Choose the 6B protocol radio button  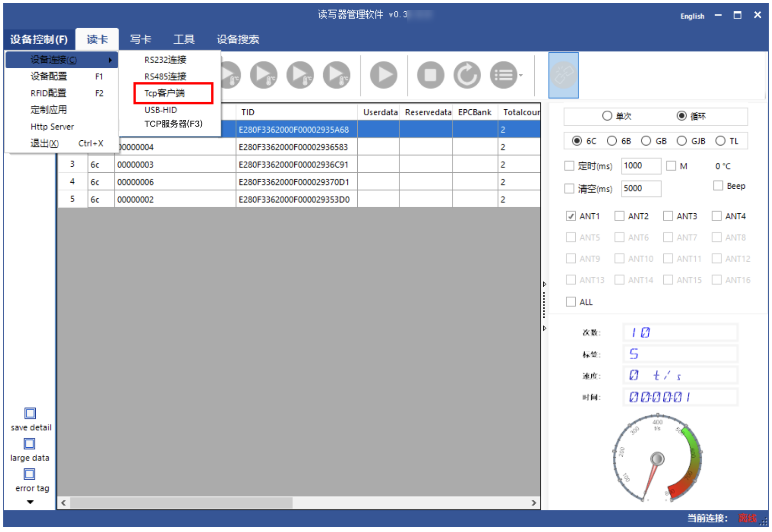612,141
